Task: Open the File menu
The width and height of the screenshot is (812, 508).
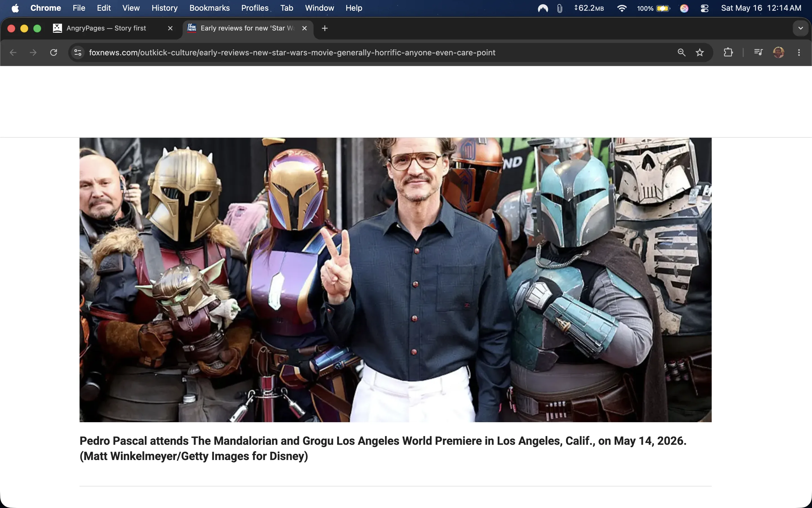Action: point(79,8)
